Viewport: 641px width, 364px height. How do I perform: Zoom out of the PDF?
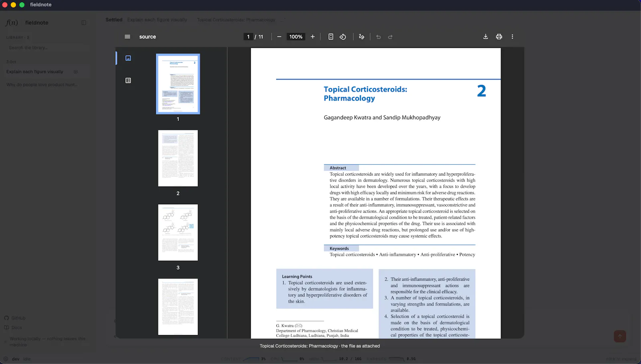point(279,37)
